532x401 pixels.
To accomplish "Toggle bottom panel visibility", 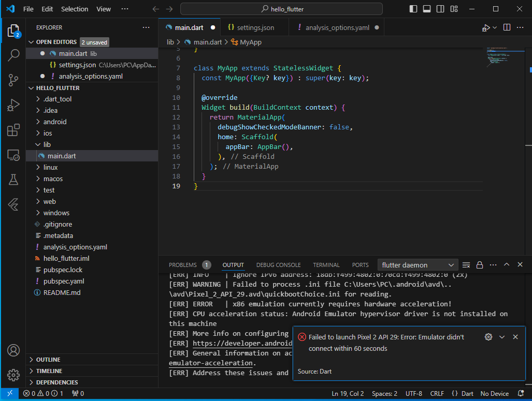I will 427,9.
